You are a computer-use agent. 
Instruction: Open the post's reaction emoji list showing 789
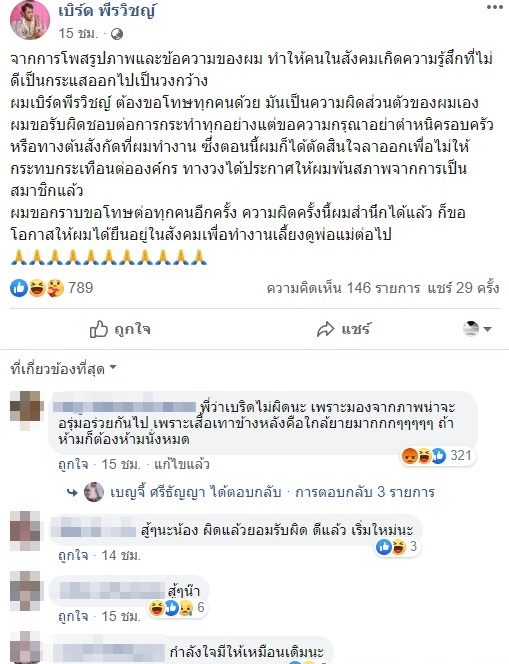(x=51, y=288)
